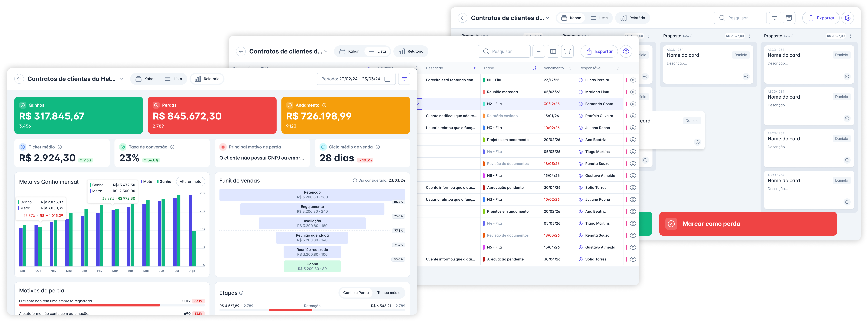Open filter button in front Relatório window
The height and width of the screenshot is (322, 868).
tap(404, 79)
